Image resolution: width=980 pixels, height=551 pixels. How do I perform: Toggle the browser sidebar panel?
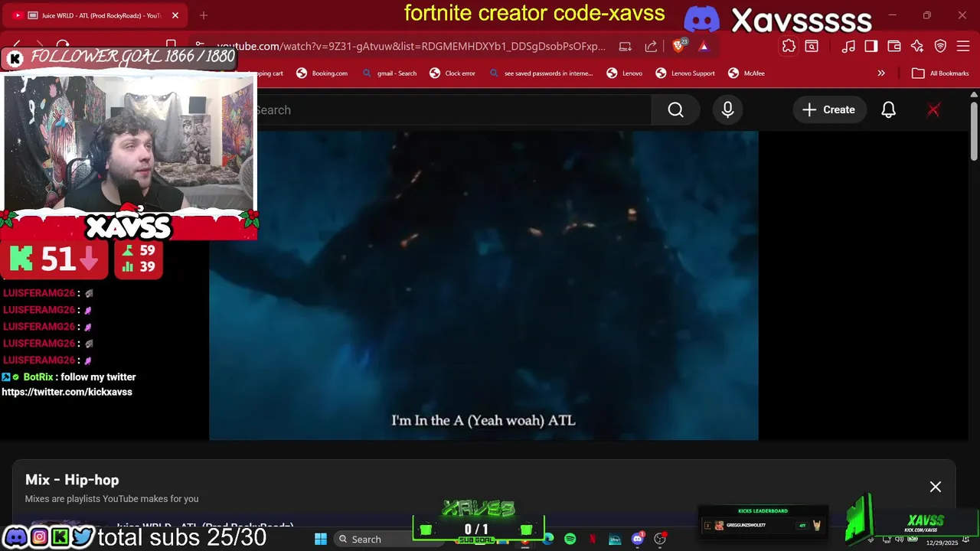click(x=871, y=46)
